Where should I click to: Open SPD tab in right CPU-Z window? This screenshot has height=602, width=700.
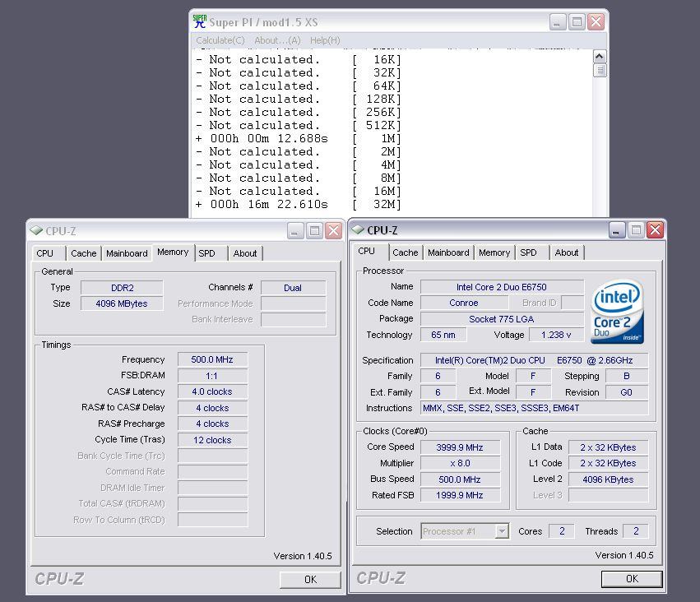532,252
